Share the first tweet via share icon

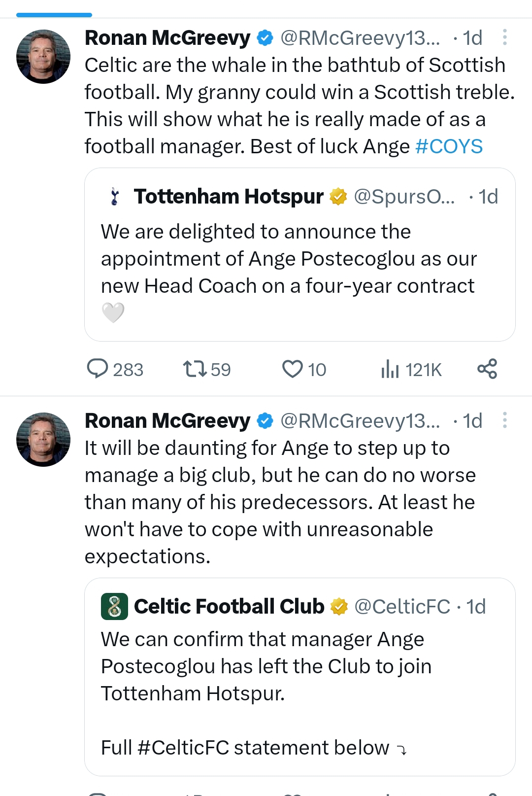(x=487, y=369)
